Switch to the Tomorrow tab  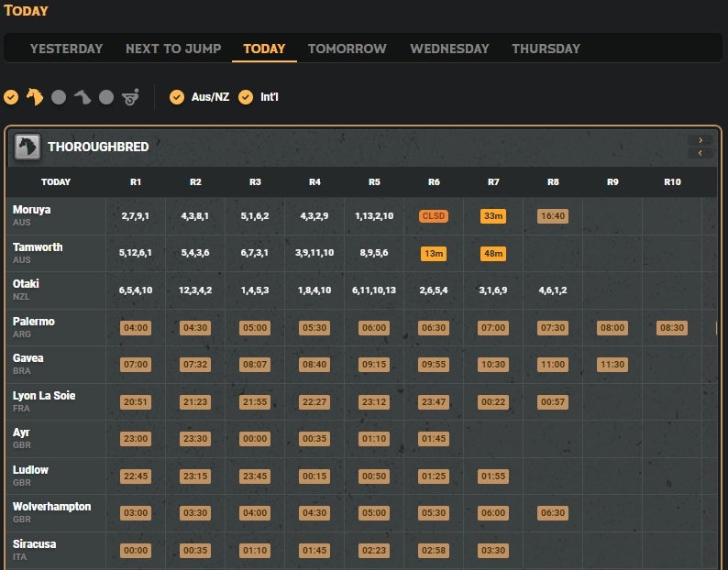click(x=347, y=49)
